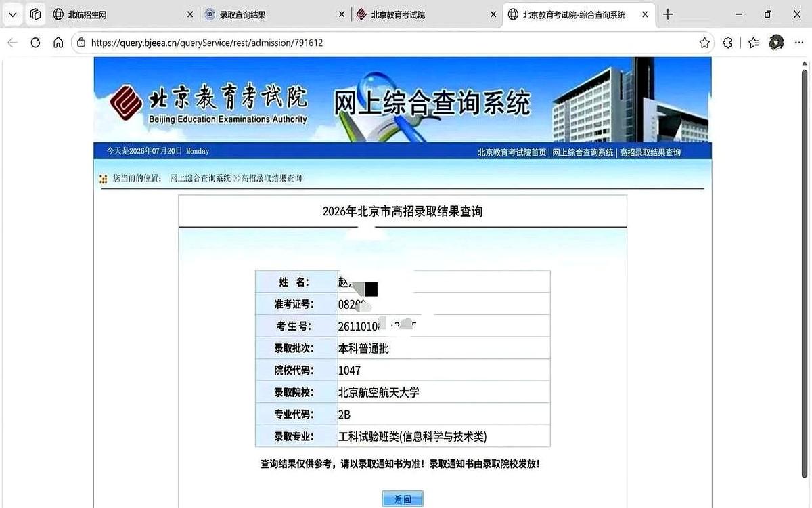The width and height of the screenshot is (812, 508).
Task: Click the address bar URL
Action: click(207, 43)
